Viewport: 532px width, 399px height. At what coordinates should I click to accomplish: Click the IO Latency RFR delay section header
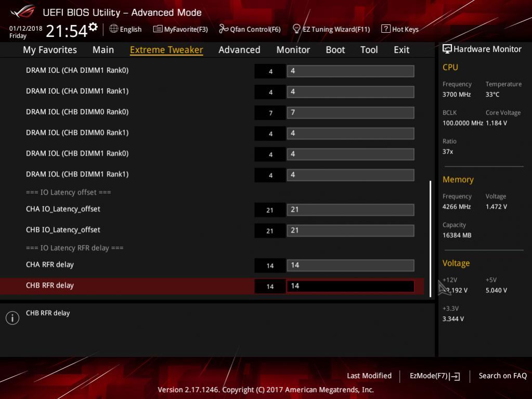pos(75,248)
